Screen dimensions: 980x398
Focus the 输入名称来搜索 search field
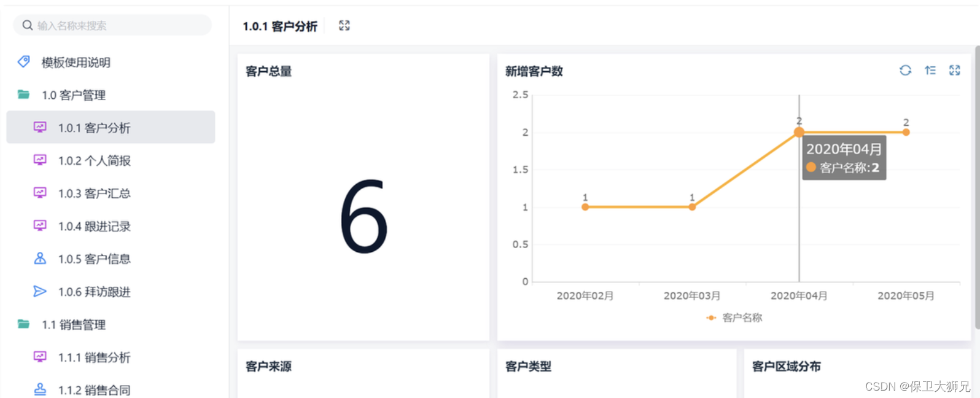(x=112, y=25)
